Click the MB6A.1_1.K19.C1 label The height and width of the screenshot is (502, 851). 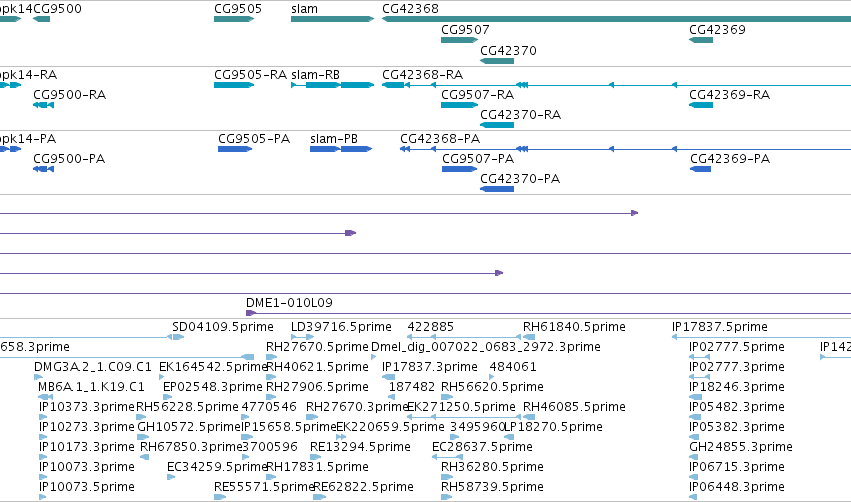pos(91,386)
